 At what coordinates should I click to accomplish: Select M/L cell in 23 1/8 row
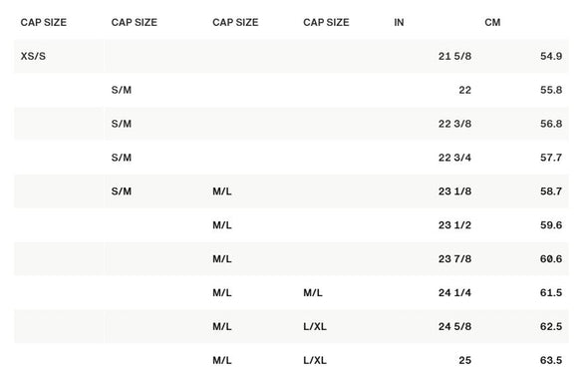point(221,192)
